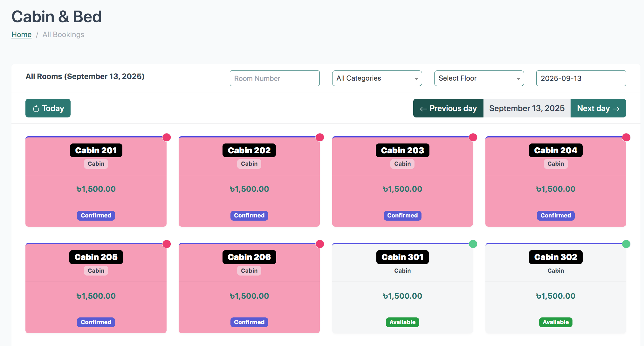Go to the Home breadcrumb link
This screenshot has width=644, height=346.
pyautogui.click(x=21, y=35)
